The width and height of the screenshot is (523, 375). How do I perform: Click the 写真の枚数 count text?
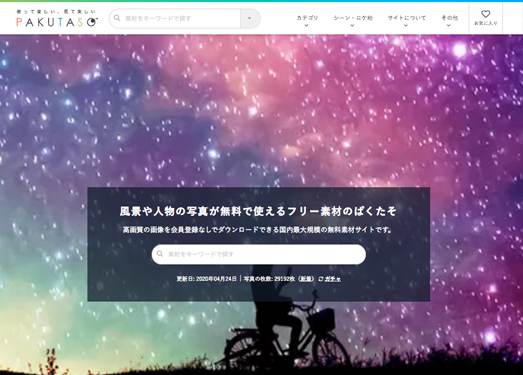click(x=269, y=279)
